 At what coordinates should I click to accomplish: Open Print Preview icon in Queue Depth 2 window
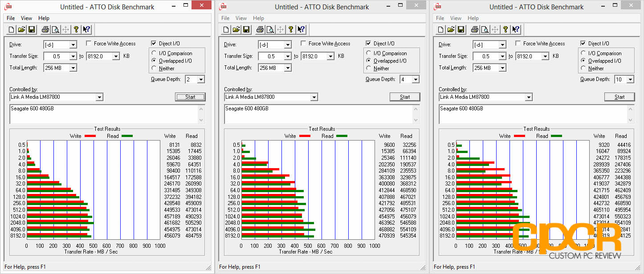point(55,30)
